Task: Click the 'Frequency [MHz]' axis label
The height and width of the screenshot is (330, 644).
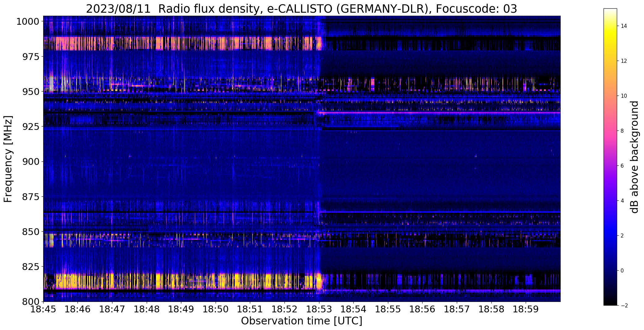Action: click(8, 159)
